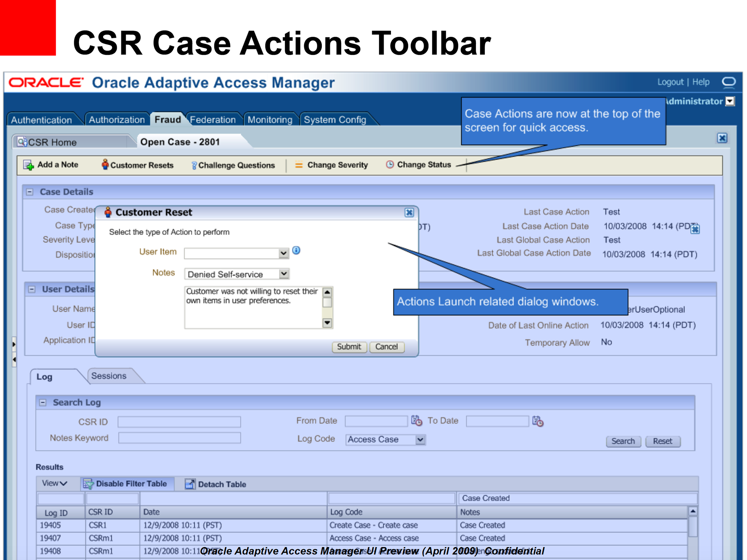Click small close icon beside Last Case Action Date
747x560 pixels.
pos(695,229)
